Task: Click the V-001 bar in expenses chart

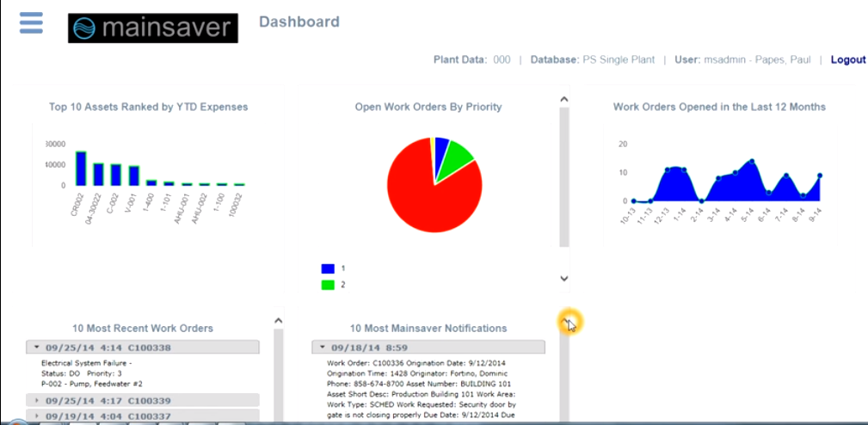Action: pyautogui.click(x=134, y=176)
